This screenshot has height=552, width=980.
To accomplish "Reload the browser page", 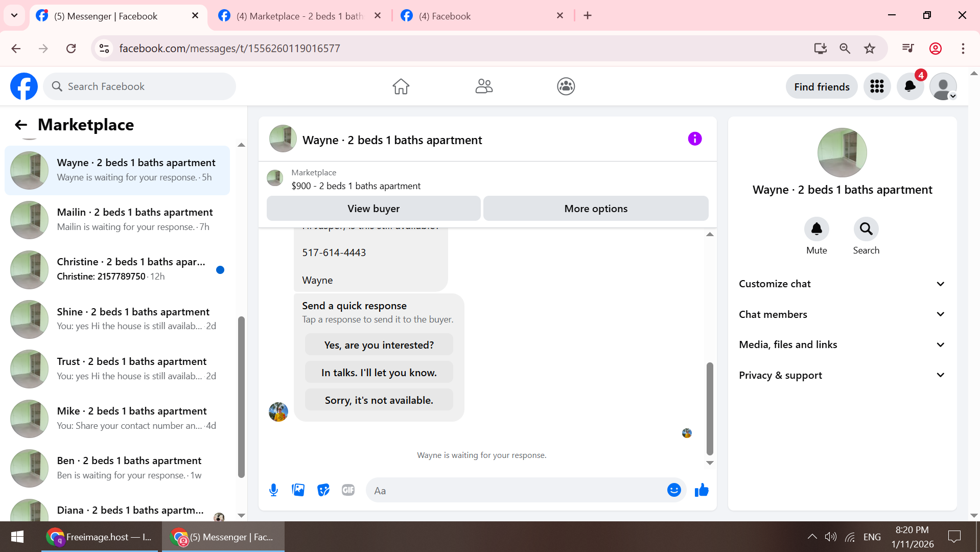I will [71, 49].
